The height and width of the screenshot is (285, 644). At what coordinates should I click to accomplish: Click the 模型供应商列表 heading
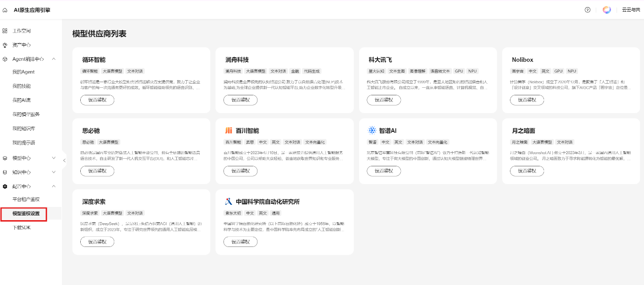(100, 34)
